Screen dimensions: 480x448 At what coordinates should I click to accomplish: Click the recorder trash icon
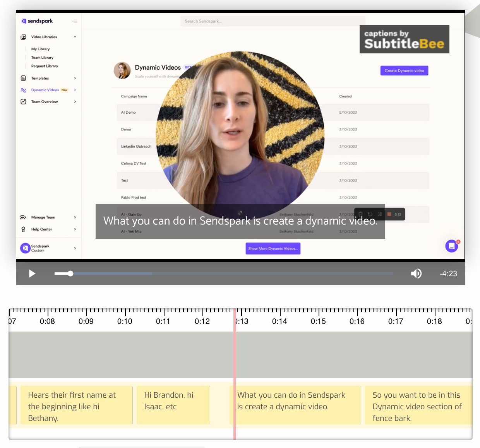tap(360, 214)
